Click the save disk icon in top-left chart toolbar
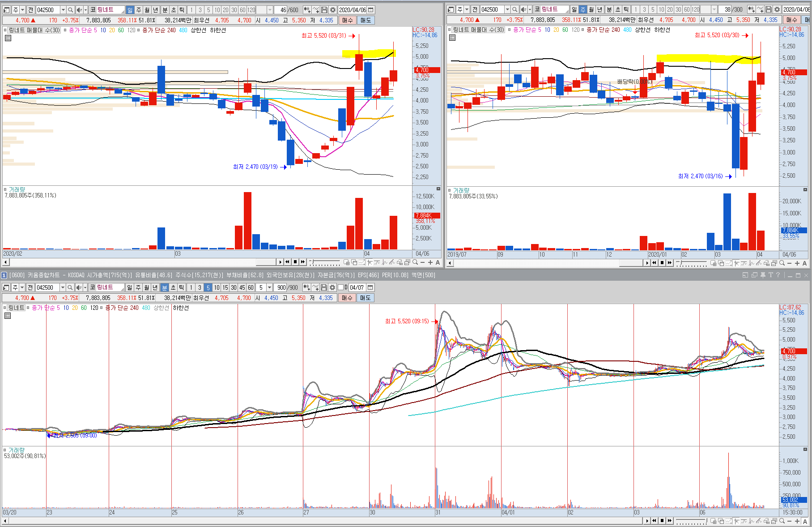The image size is (812, 527). click(325, 10)
